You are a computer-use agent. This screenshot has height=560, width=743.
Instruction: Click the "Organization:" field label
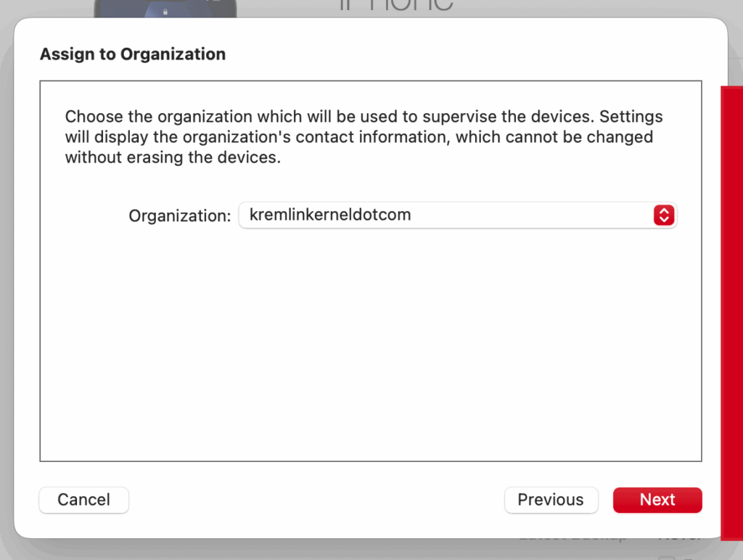tap(179, 215)
